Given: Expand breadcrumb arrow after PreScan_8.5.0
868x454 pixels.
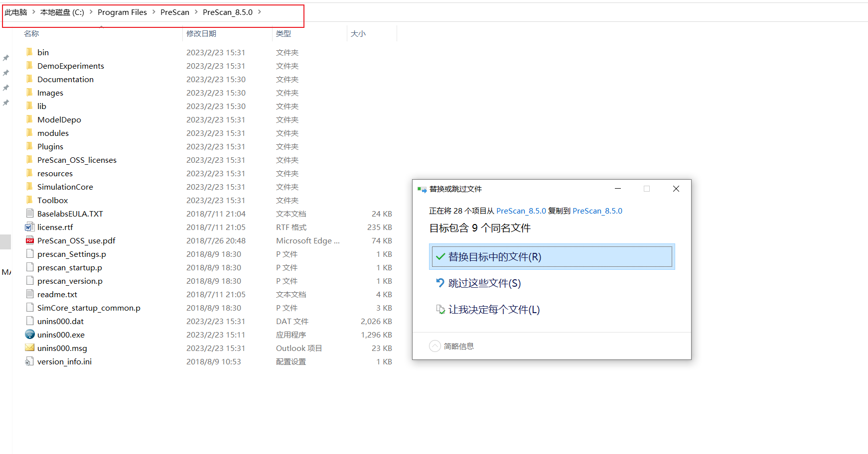Looking at the screenshot, I should (x=259, y=12).
